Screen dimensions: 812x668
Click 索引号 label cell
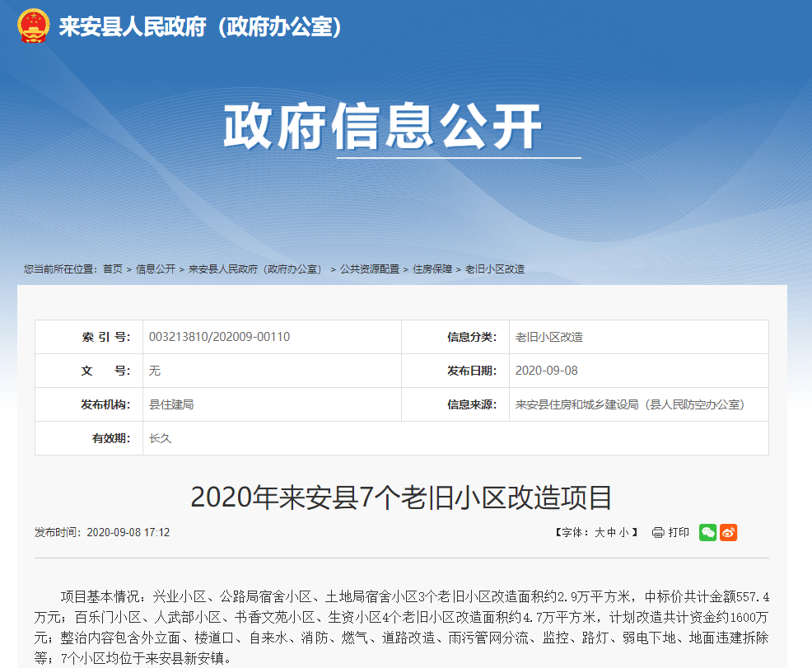89,337
